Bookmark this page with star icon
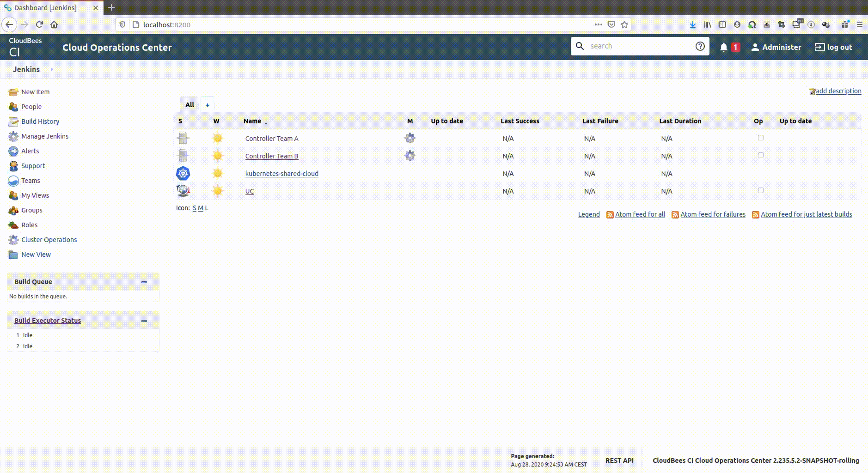This screenshot has height=473, width=868. (x=624, y=24)
